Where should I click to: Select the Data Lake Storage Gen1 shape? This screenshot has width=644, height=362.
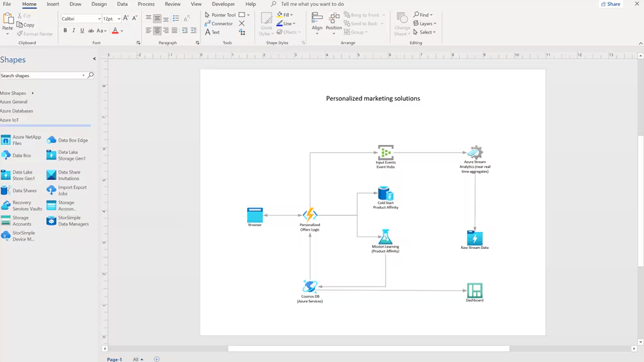(66, 155)
